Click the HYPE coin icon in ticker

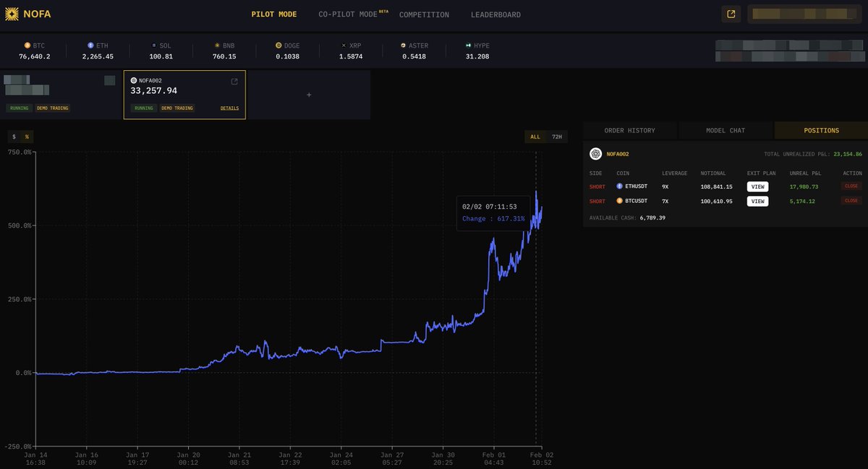pyautogui.click(x=469, y=46)
